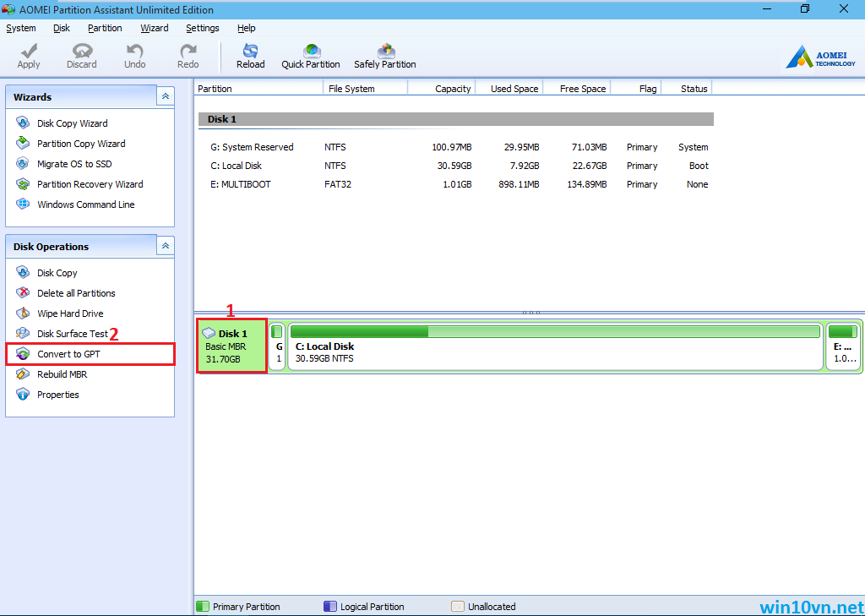
Task: Click Unallocated legend swatch
Action: coord(457,607)
